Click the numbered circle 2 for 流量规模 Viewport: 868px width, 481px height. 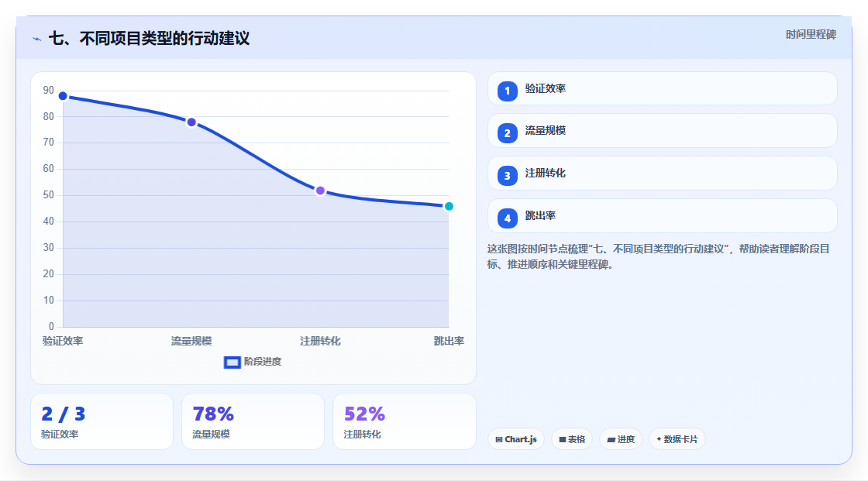coord(507,133)
